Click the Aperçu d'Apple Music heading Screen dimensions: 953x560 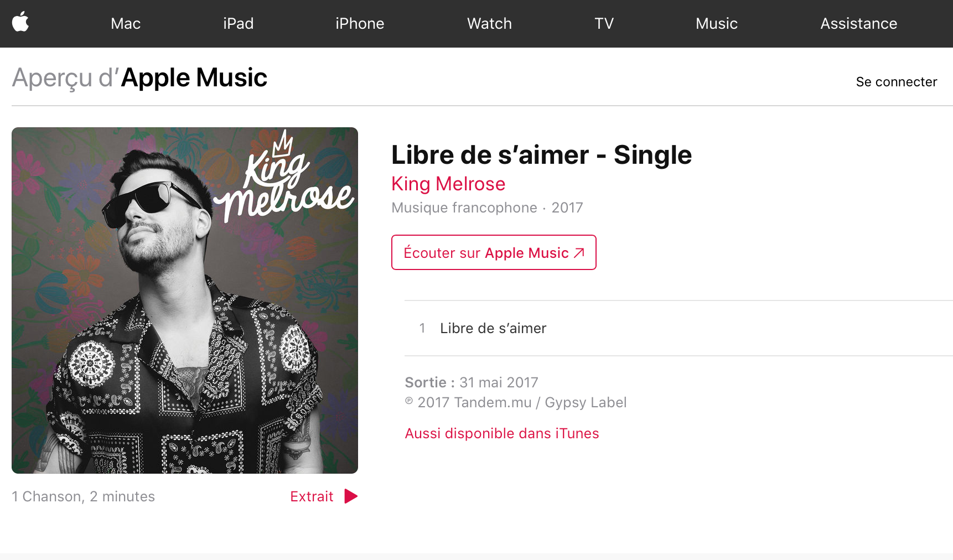click(x=139, y=77)
